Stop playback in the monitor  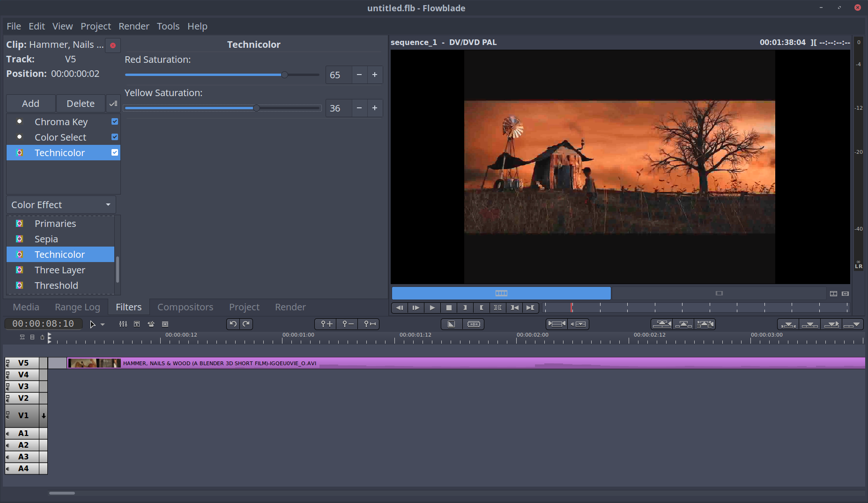click(449, 308)
